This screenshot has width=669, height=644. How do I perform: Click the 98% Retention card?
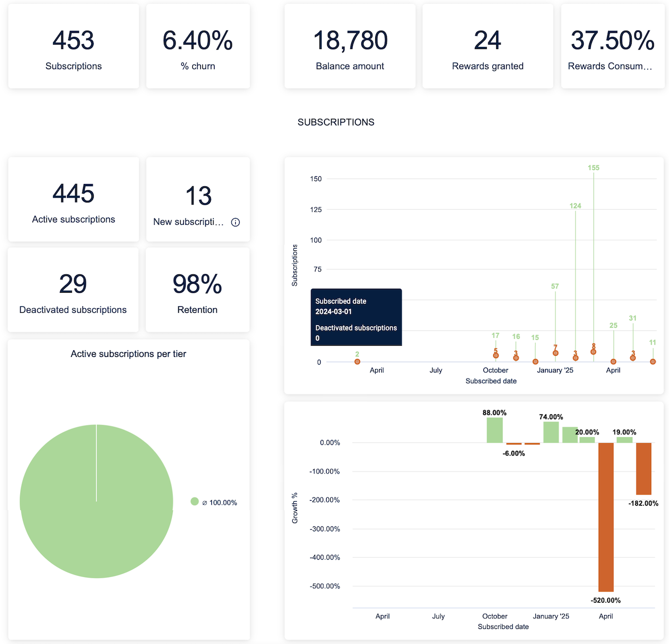tap(197, 290)
